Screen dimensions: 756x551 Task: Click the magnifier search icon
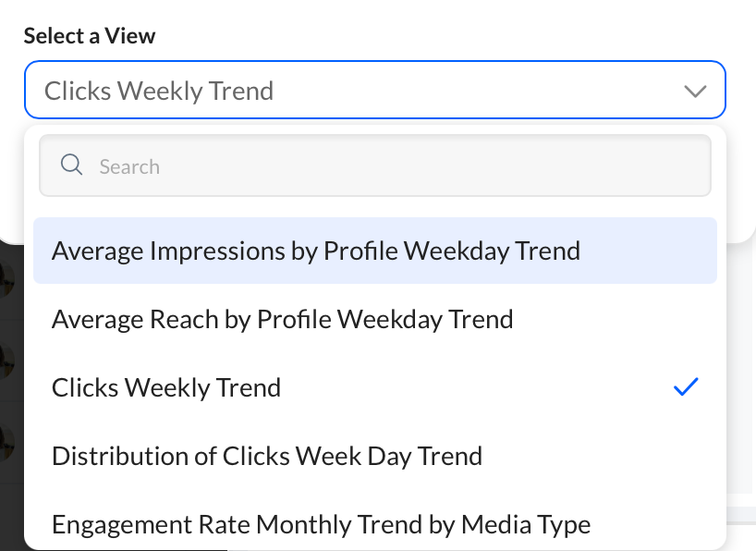[x=71, y=165]
